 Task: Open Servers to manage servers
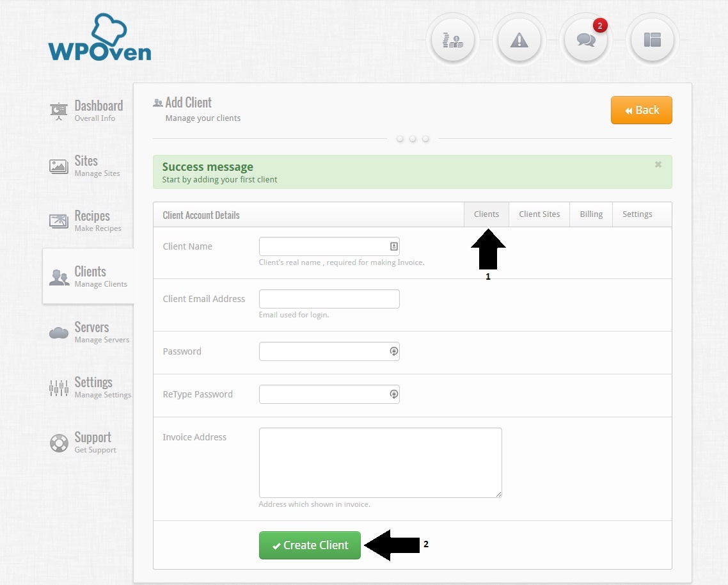pos(58,332)
